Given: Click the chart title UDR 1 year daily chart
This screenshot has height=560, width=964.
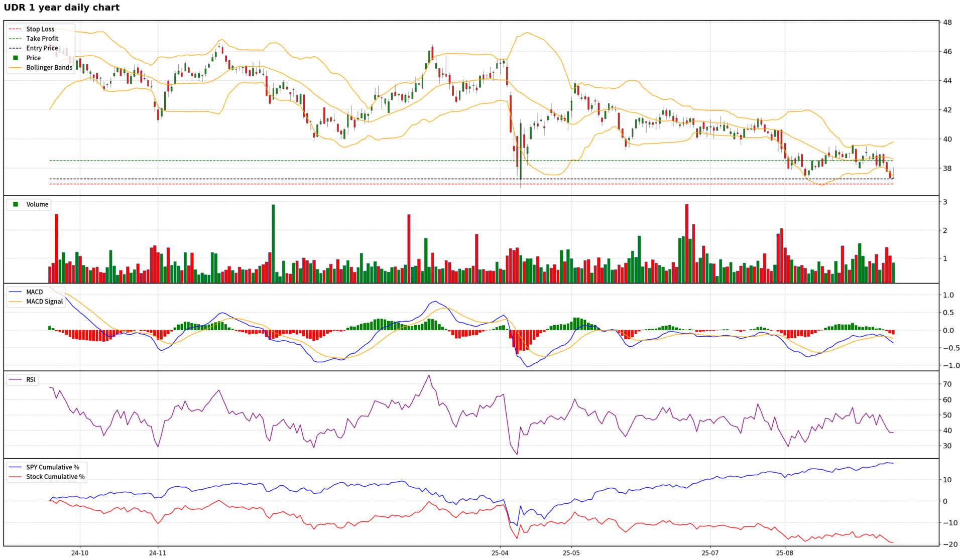Looking at the screenshot, I should [62, 8].
